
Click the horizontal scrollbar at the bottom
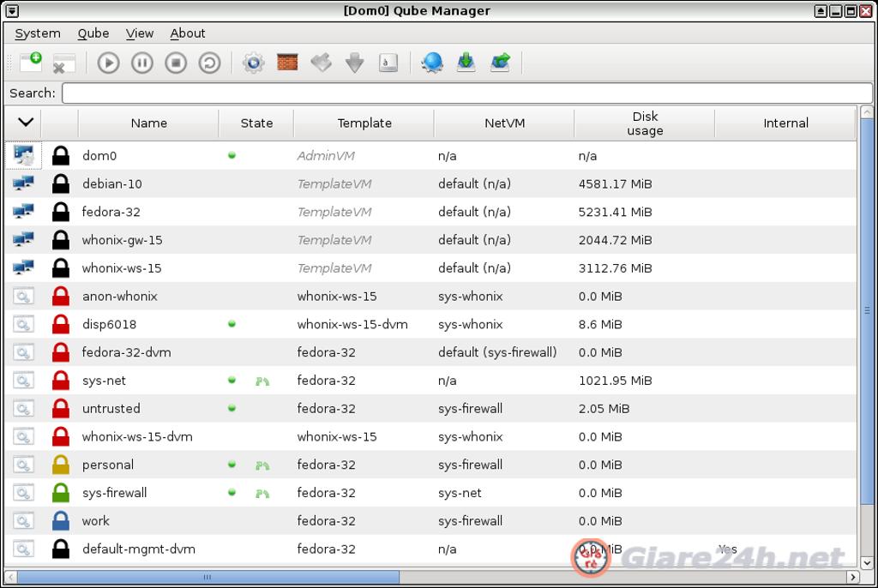point(206,578)
